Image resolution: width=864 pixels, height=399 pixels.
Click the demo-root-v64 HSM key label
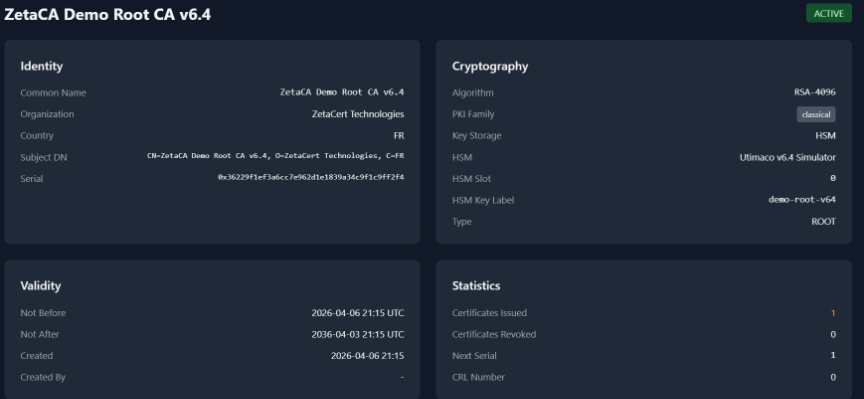(x=802, y=200)
